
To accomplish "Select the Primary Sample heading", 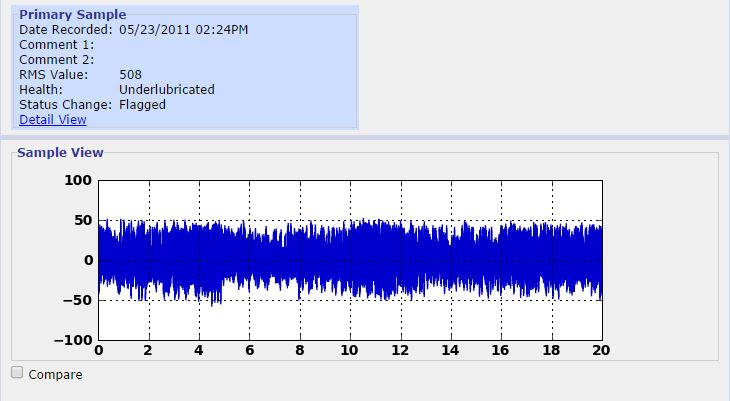I will [x=73, y=14].
